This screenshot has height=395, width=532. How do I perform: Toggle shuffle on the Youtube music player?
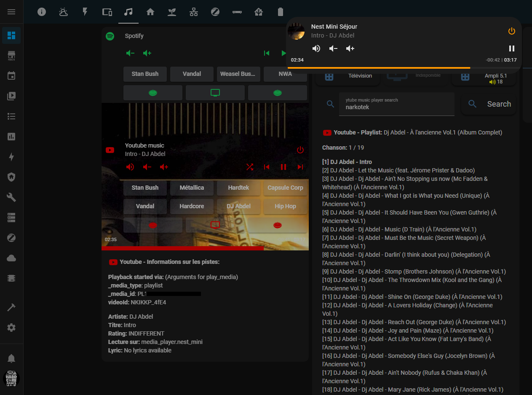[x=250, y=167]
